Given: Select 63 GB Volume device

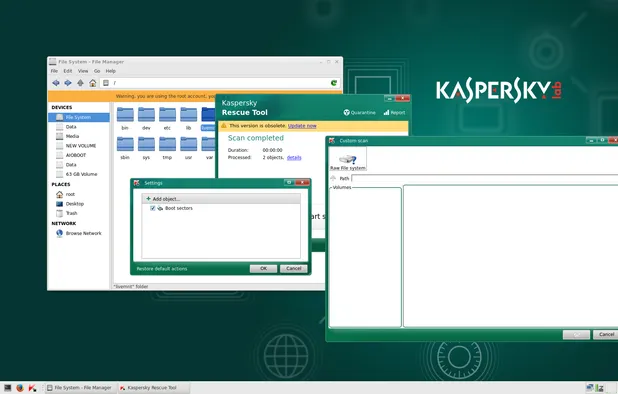Looking at the screenshot, I should coord(79,174).
